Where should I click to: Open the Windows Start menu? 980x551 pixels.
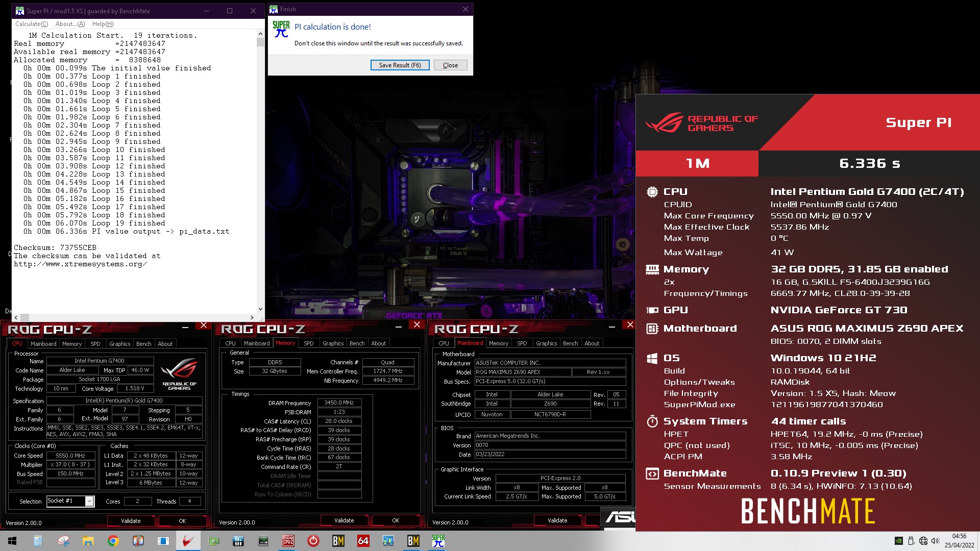[12, 541]
